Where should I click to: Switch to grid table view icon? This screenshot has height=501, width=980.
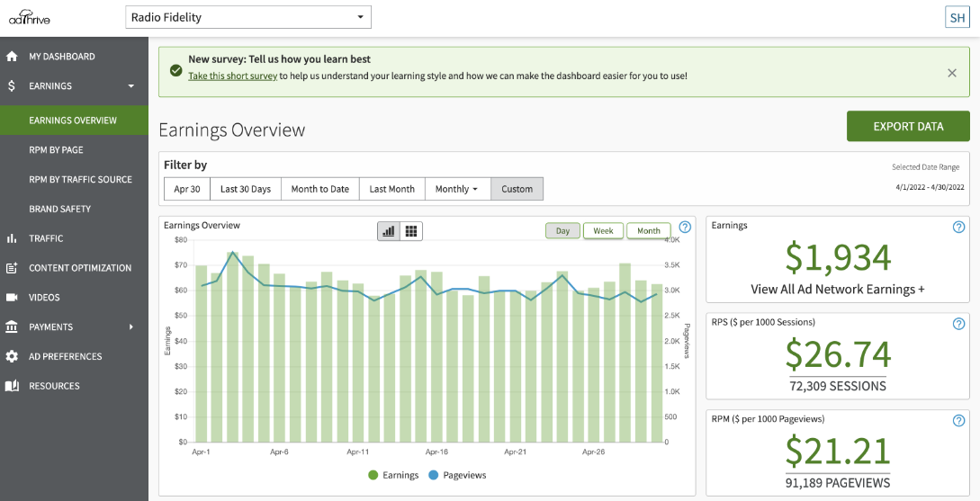411,231
